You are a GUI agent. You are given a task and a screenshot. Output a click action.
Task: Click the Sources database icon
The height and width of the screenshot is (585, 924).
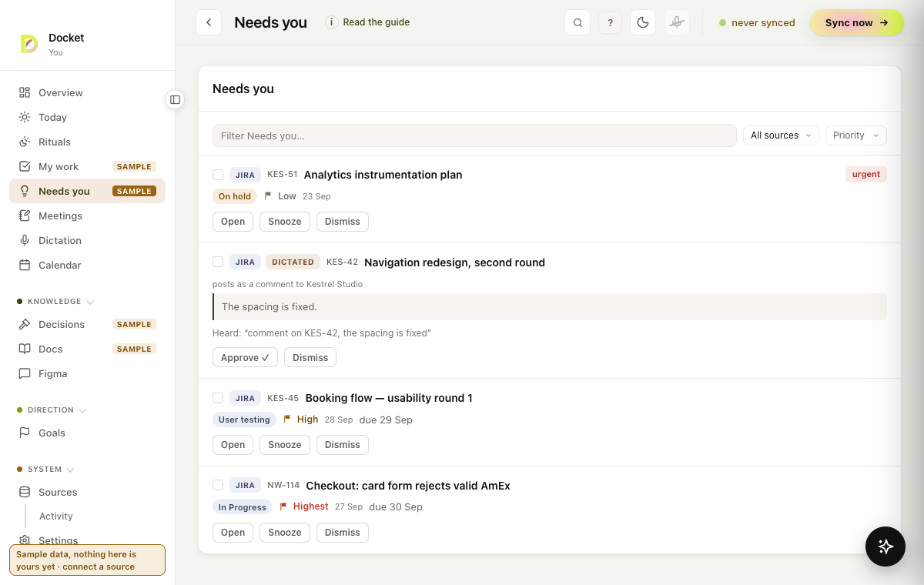tap(25, 492)
